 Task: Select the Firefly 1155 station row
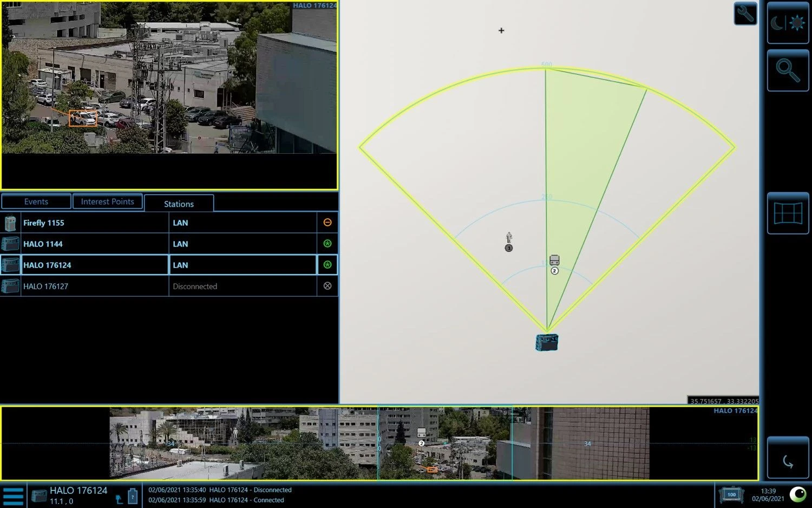point(95,223)
